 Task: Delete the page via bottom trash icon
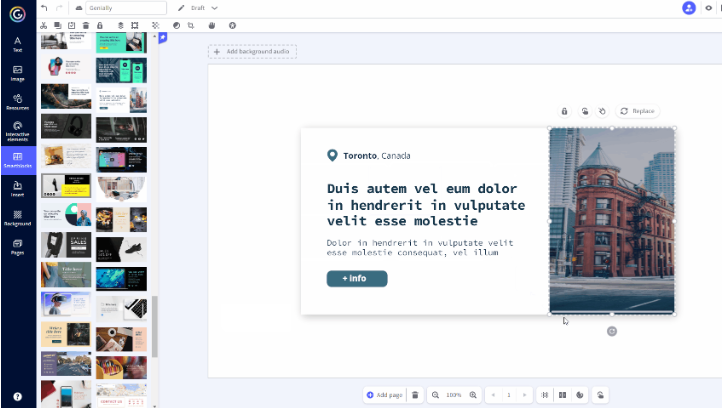pyautogui.click(x=415, y=395)
